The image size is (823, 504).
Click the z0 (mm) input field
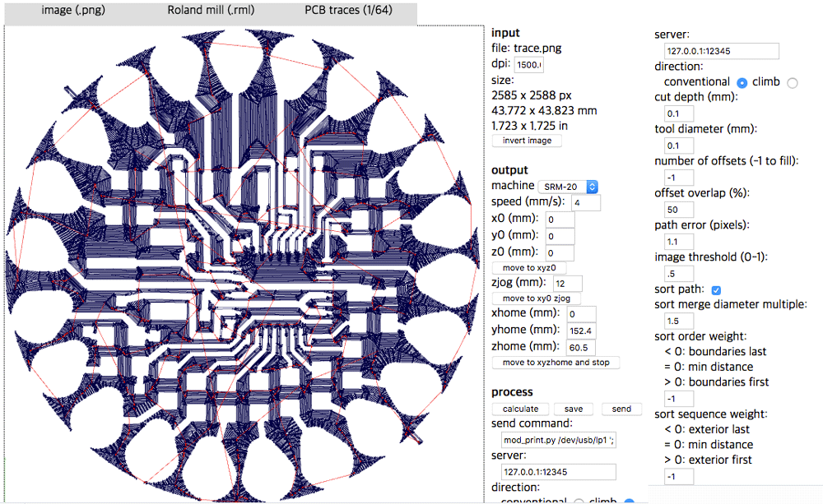560,252
